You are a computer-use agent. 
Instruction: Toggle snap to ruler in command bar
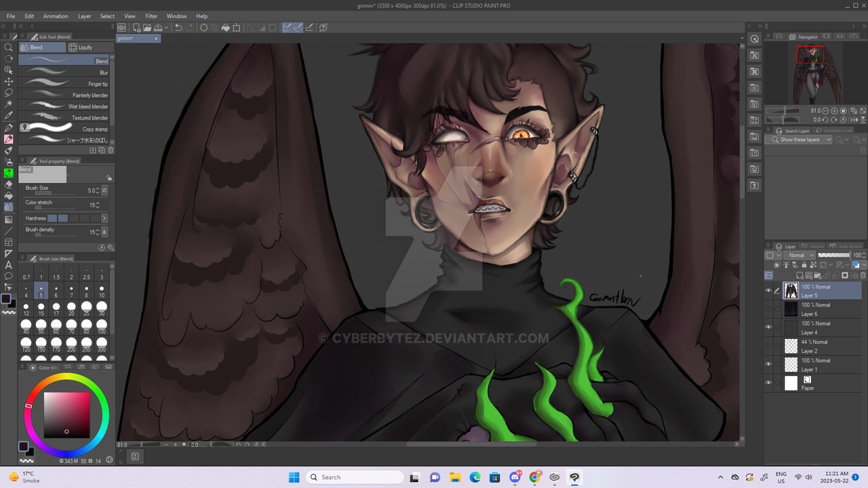point(288,28)
